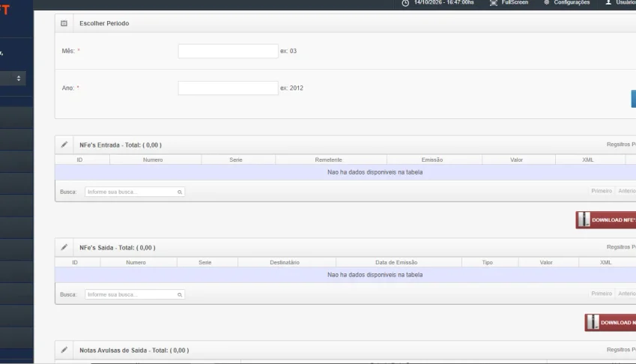
Task: Click Anterior pagination under NFe's Entrada
Action: (627, 191)
